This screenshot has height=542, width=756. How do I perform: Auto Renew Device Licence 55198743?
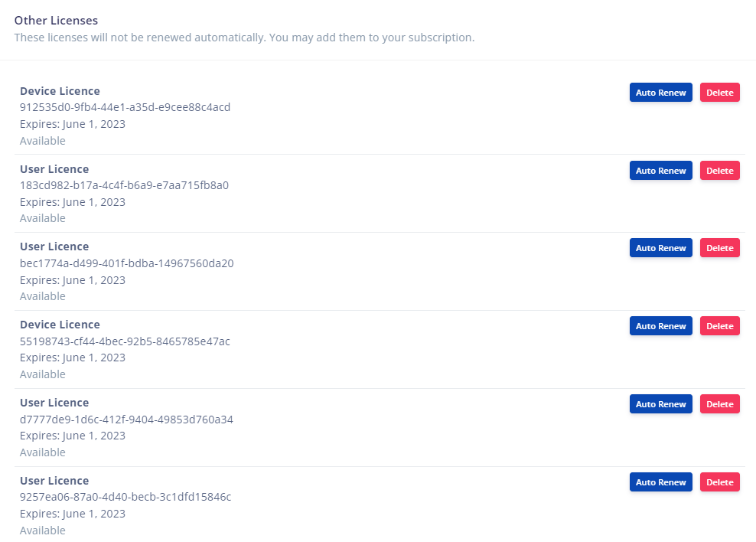tap(660, 326)
